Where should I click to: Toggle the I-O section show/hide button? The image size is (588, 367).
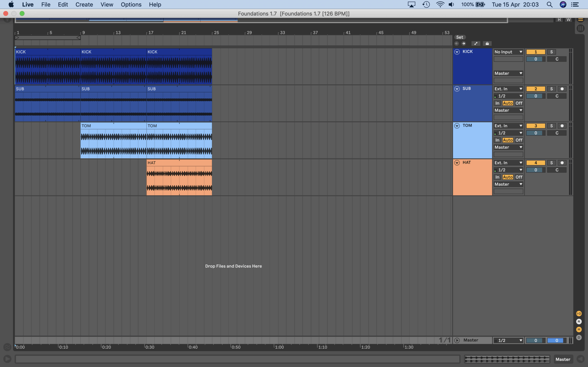[x=579, y=314]
